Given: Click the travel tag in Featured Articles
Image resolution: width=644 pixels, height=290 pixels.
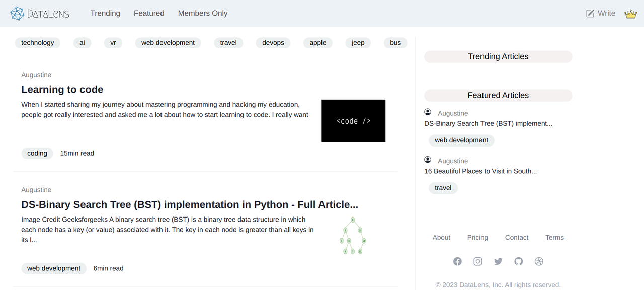Looking at the screenshot, I should [443, 188].
